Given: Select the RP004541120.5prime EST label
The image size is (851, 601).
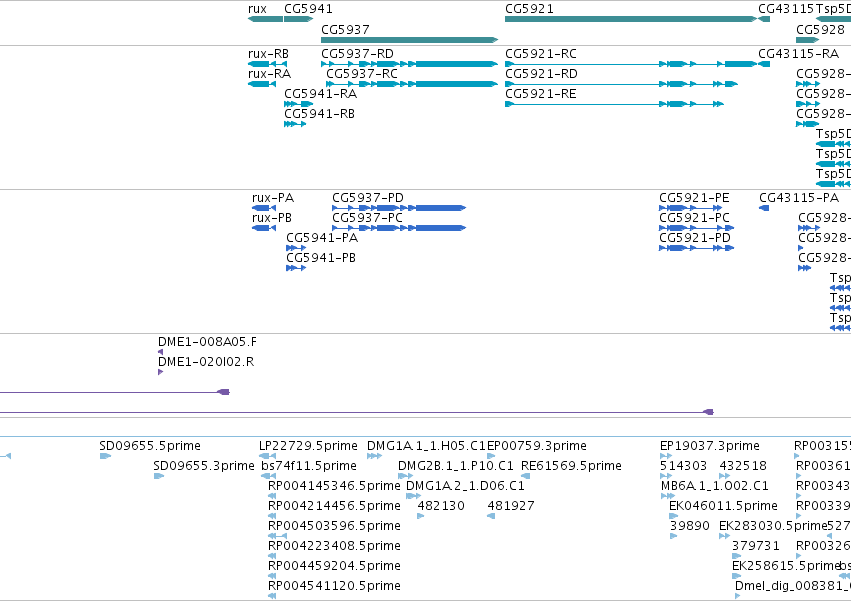Looking at the screenshot, I should click(334, 586).
